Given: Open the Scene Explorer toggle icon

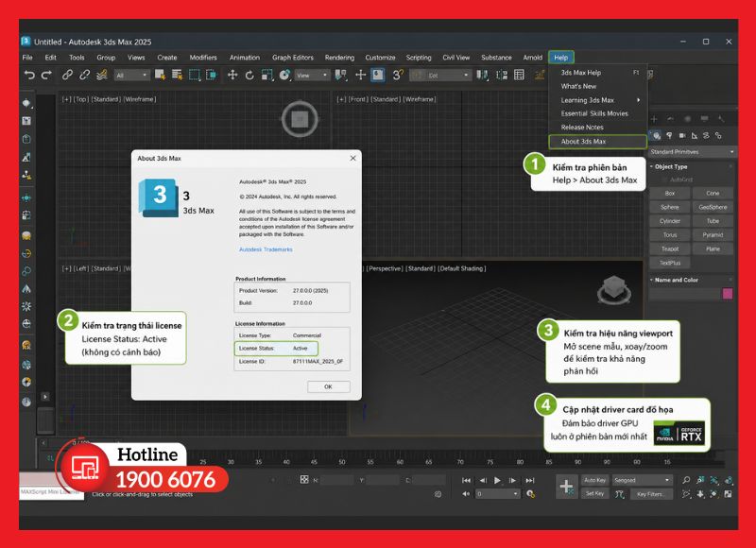Looking at the screenshot, I should click(x=519, y=75).
